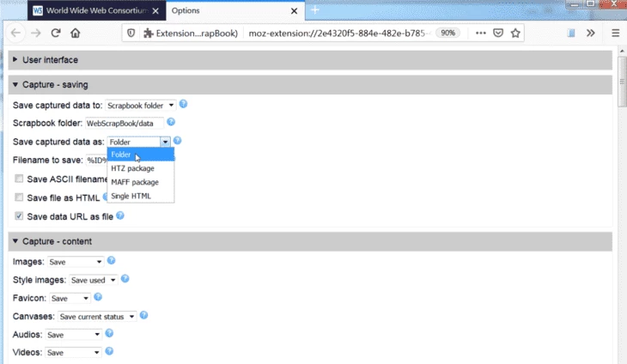This screenshot has width=627, height=364.
Task: Close the World Wide Web Consortium tab
Action: click(155, 11)
